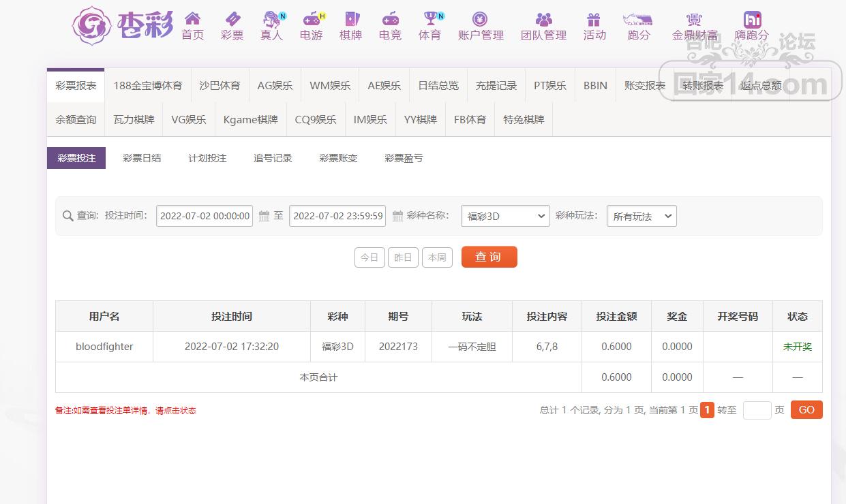Open the 彩票 lottery ticket icon
This screenshot has width=846, height=504.
(232, 19)
